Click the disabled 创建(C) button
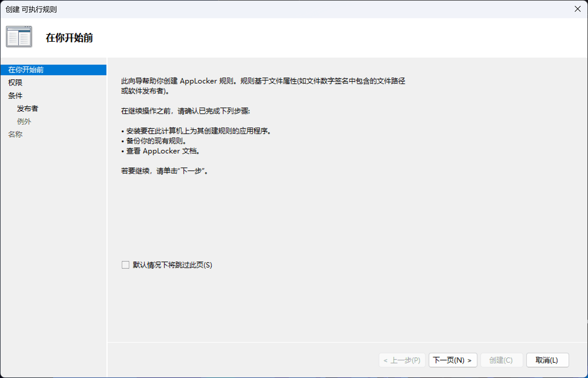 click(x=501, y=360)
